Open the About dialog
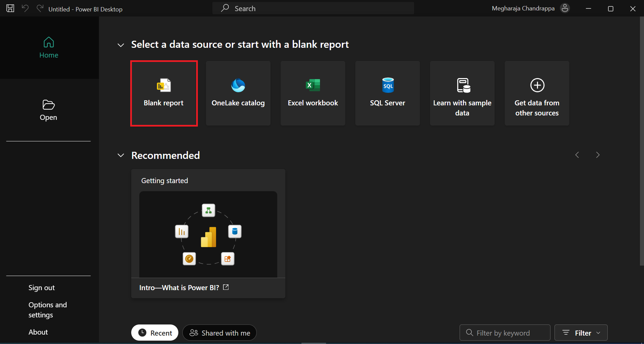This screenshot has height=344, width=644. [38, 332]
